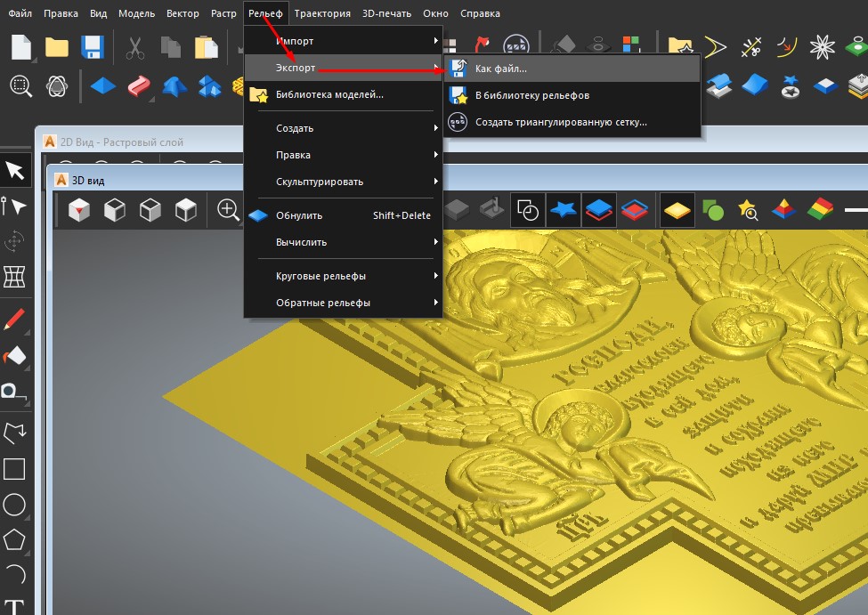The height and width of the screenshot is (615, 868).
Task: Paste with the clipboard icon
Action: pos(206,47)
